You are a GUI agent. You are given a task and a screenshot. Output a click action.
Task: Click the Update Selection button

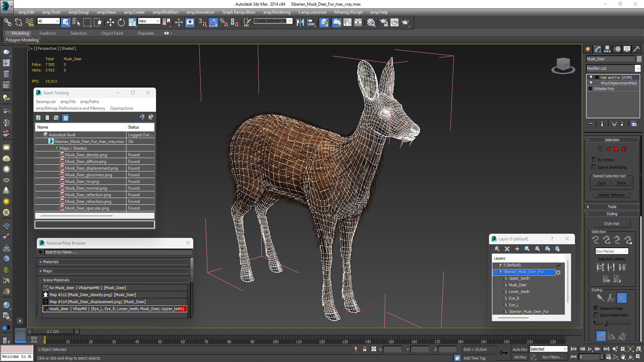point(611,195)
